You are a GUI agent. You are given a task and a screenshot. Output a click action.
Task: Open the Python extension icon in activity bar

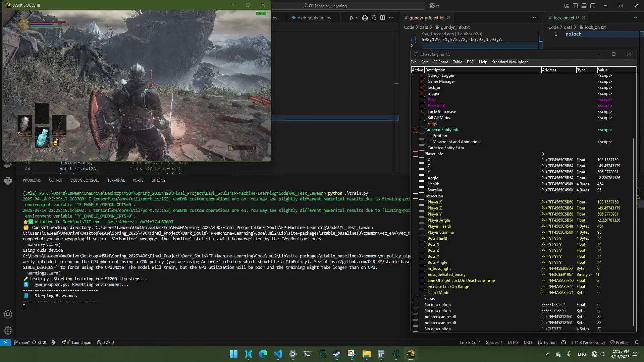[8, 181]
